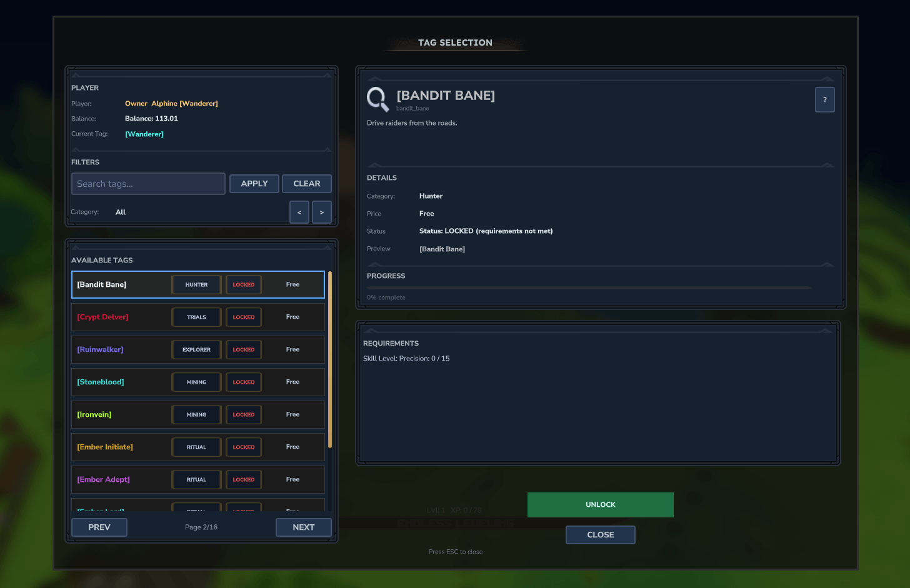Focus the Search tags input field

[148, 184]
